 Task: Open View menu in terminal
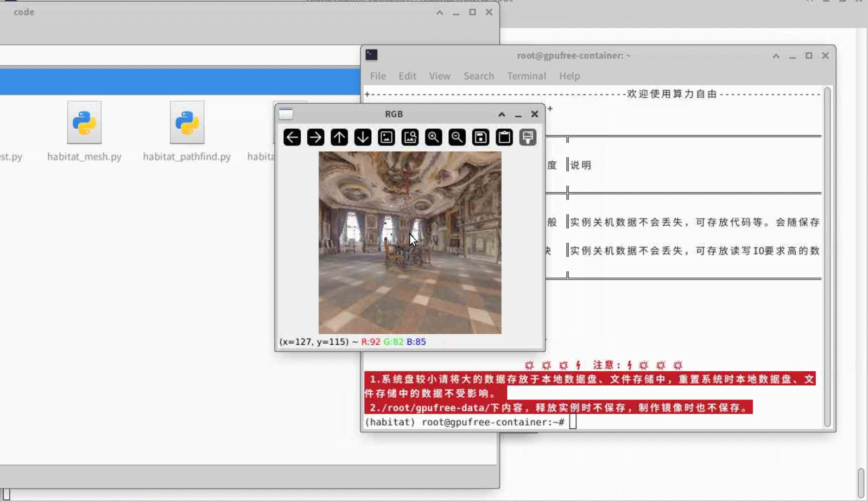(x=440, y=76)
